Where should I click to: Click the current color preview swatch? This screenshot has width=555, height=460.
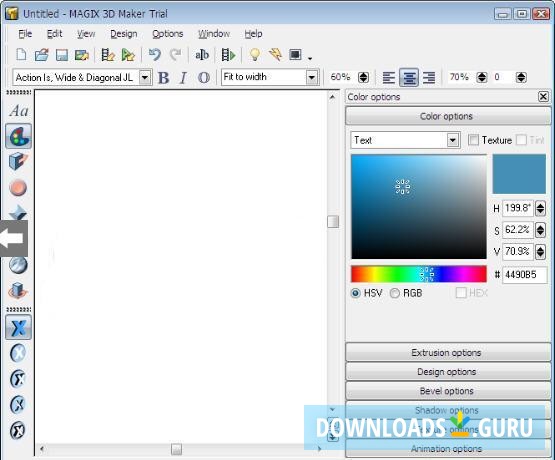[519, 174]
